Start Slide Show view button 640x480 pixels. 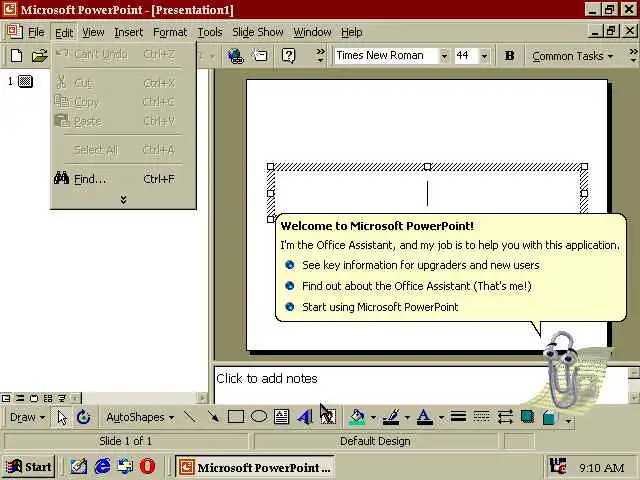pos(62,398)
